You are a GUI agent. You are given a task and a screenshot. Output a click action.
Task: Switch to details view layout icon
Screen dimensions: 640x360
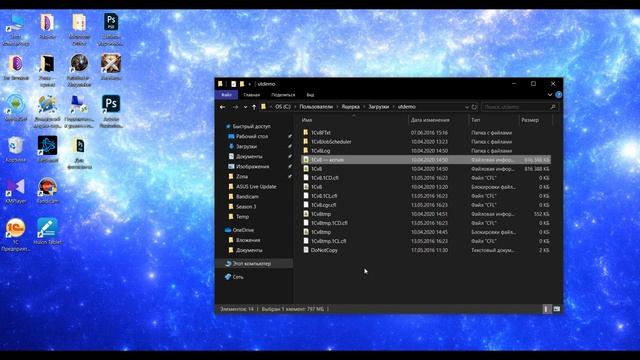[546, 309]
